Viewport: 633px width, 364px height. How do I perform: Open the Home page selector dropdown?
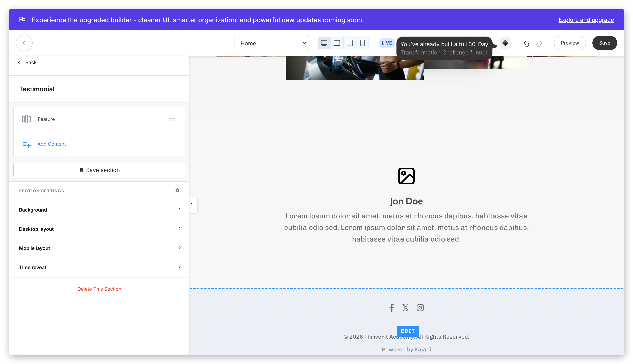point(271,43)
